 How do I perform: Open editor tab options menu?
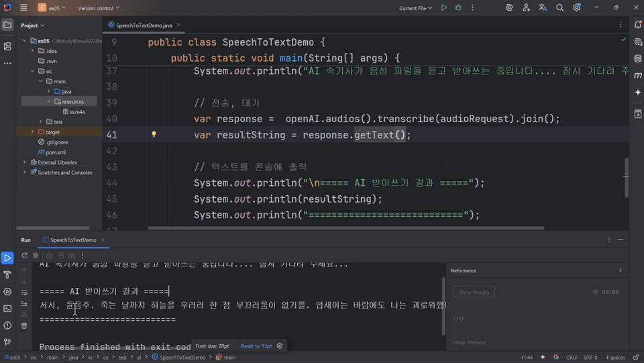coord(621,25)
